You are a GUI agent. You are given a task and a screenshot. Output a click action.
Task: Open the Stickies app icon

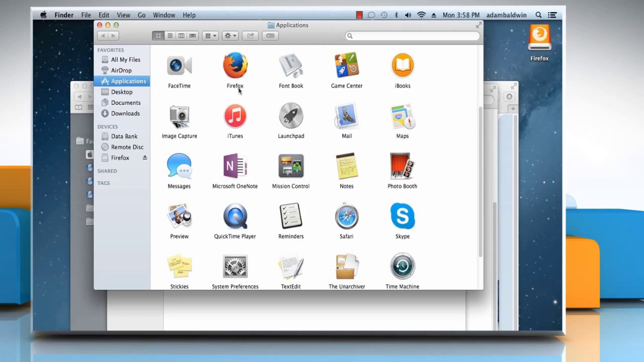(179, 267)
